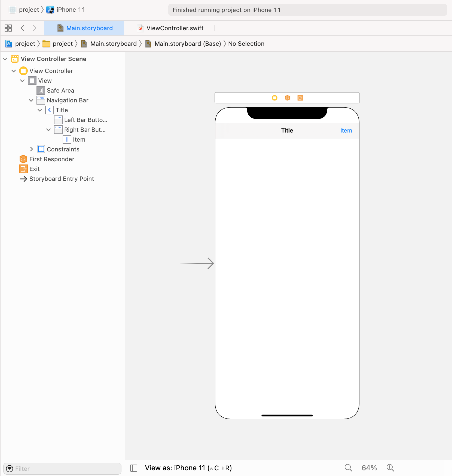
Task: Click the View Controller dock icon above the scene
Action: tap(274, 98)
